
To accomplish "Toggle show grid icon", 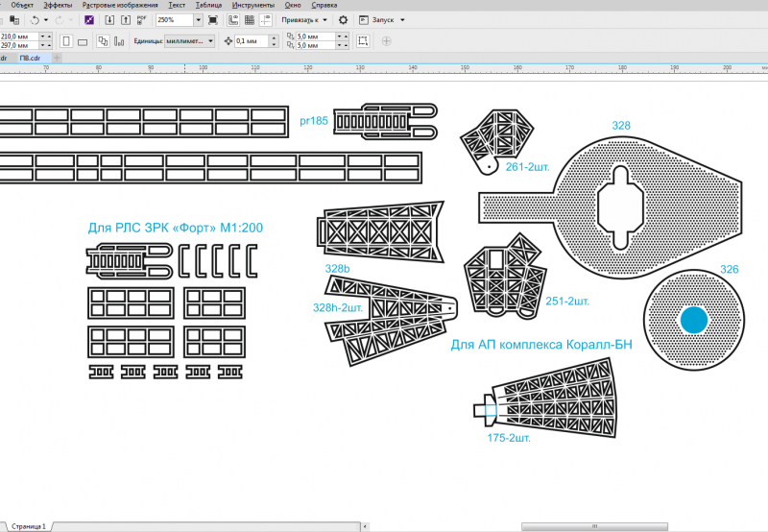I will tap(249, 19).
